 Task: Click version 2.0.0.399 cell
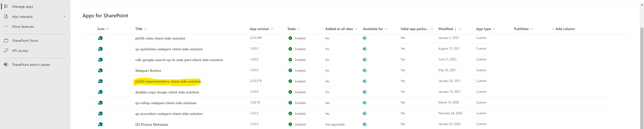(x=255, y=38)
